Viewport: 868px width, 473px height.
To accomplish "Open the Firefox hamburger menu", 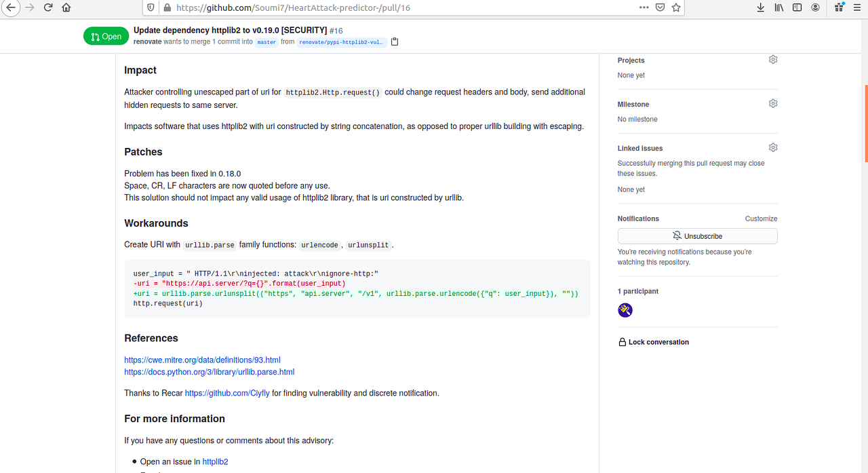I will pyautogui.click(x=856, y=7).
